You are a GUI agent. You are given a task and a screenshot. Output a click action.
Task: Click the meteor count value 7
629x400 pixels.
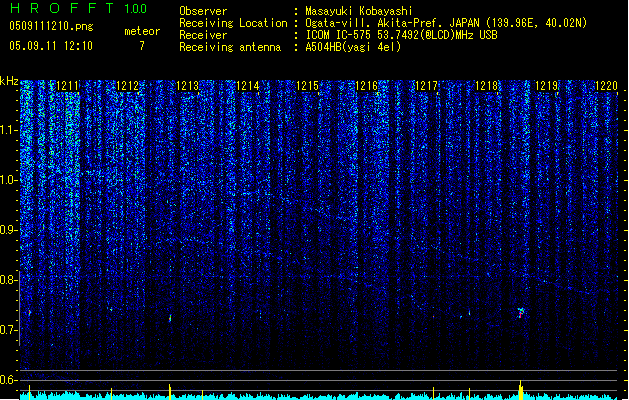point(142,46)
